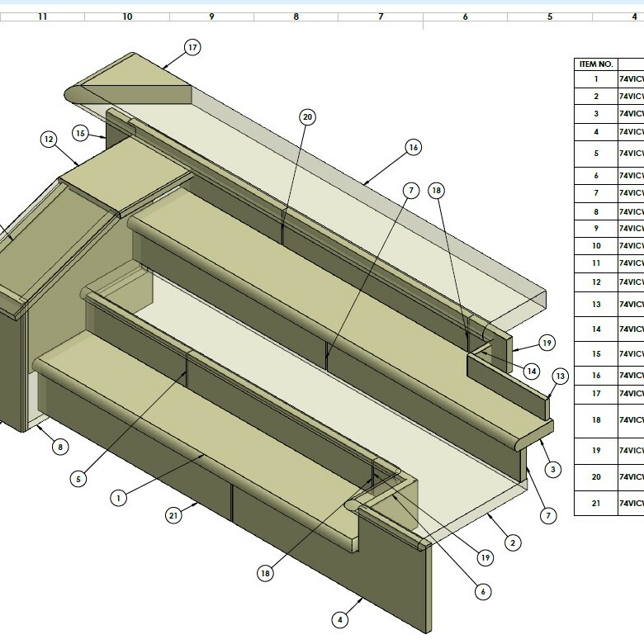Select item number 6 cell in BOM table
Viewport: 644px width, 644px height.
[x=596, y=176]
